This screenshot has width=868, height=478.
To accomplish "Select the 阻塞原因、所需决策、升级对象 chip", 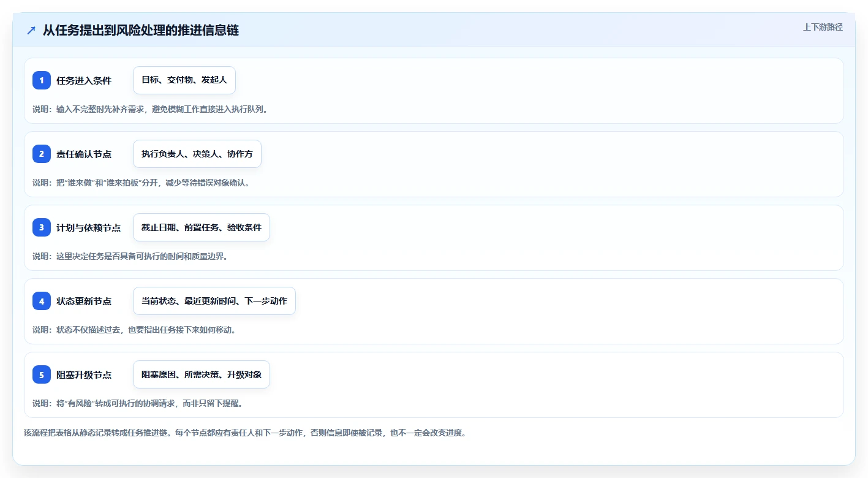I will [202, 374].
